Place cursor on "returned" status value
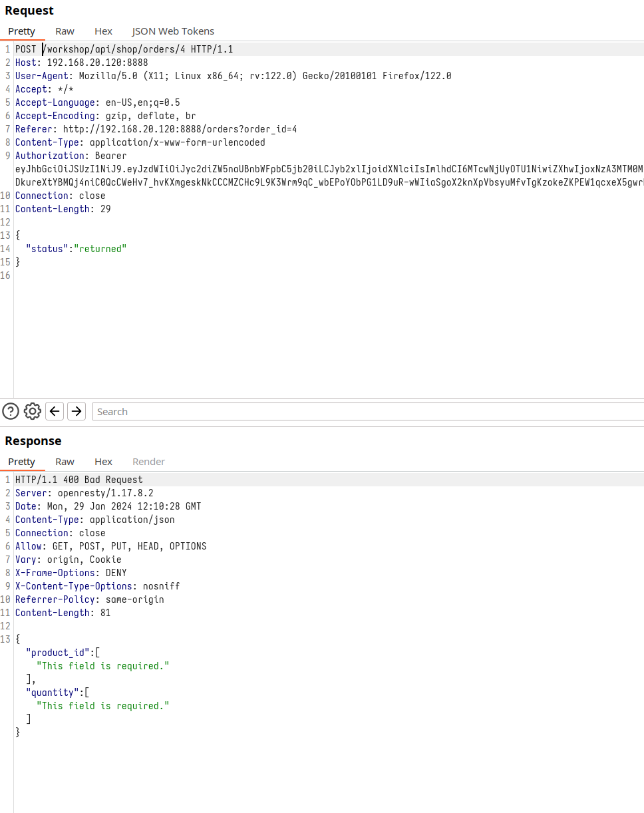 tap(100, 249)
